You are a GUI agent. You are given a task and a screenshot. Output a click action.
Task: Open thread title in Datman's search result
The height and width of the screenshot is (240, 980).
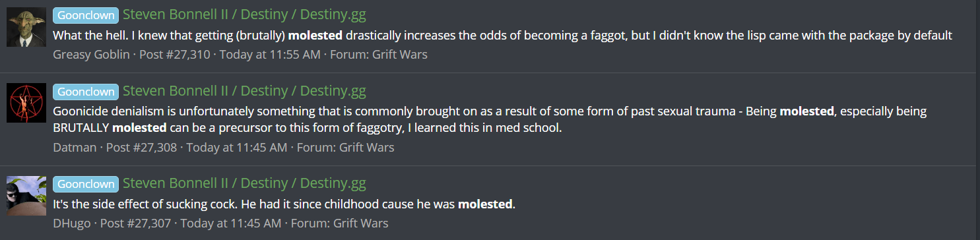[244, 90]
